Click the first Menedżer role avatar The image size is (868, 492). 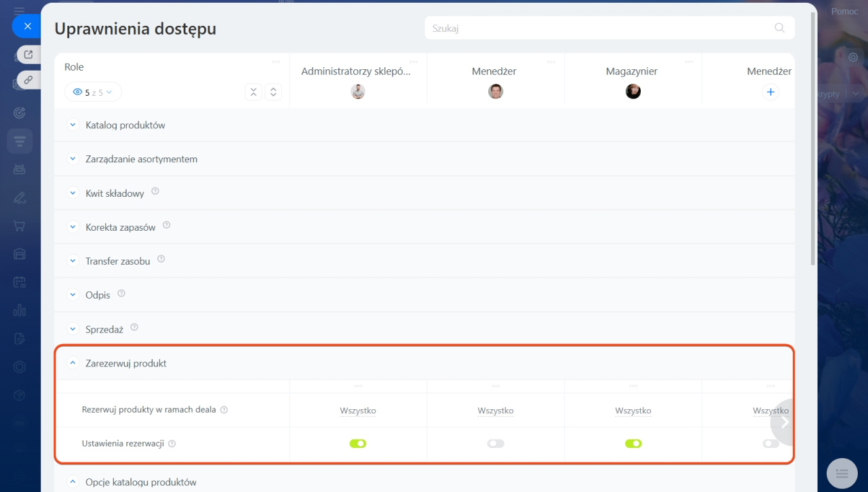coord(496,92)
